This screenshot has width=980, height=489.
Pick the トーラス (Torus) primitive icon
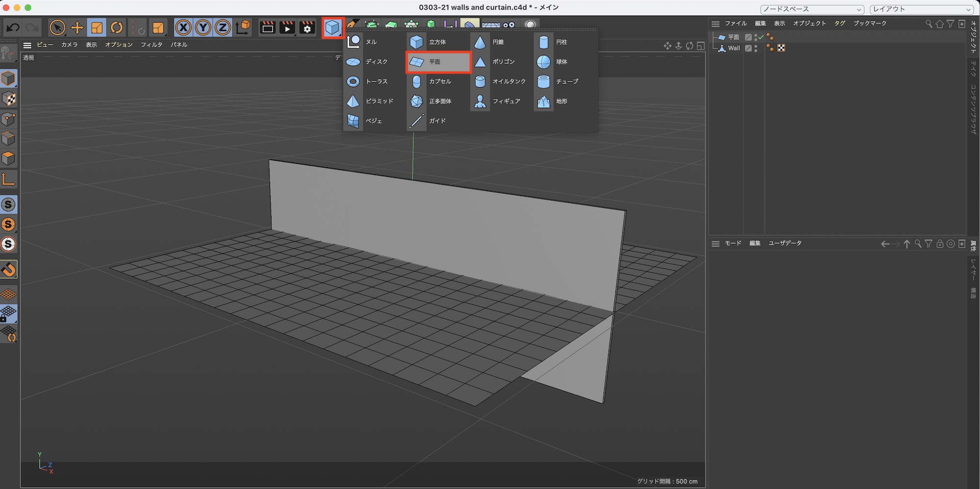tap(353, 81)
